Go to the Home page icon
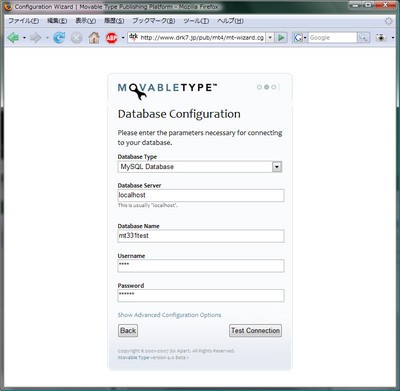This screenshot has width=400, height=391. 94,38
